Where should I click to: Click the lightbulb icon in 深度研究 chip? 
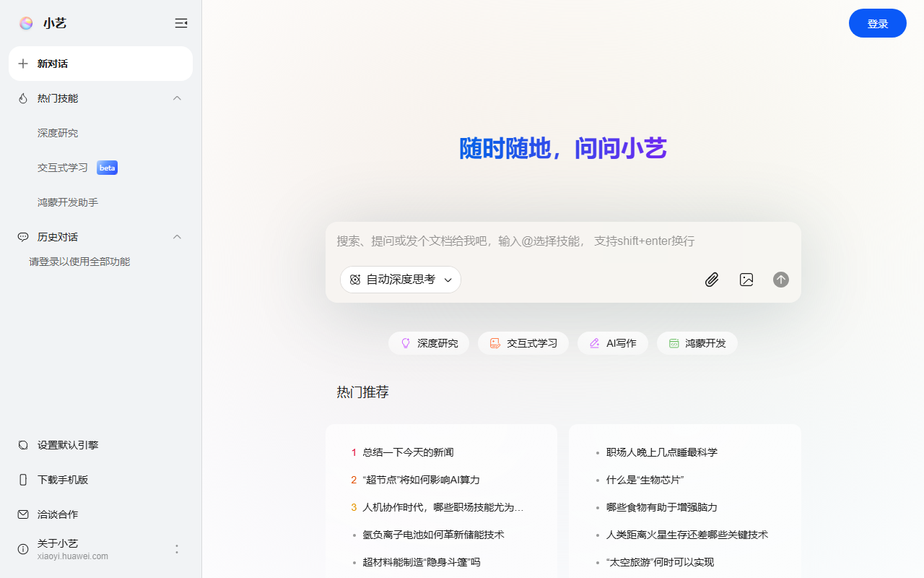[x=406, y=343]
